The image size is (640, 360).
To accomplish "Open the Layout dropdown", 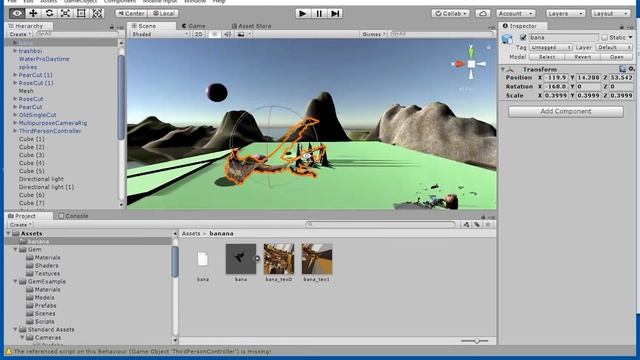I will 611,13.
